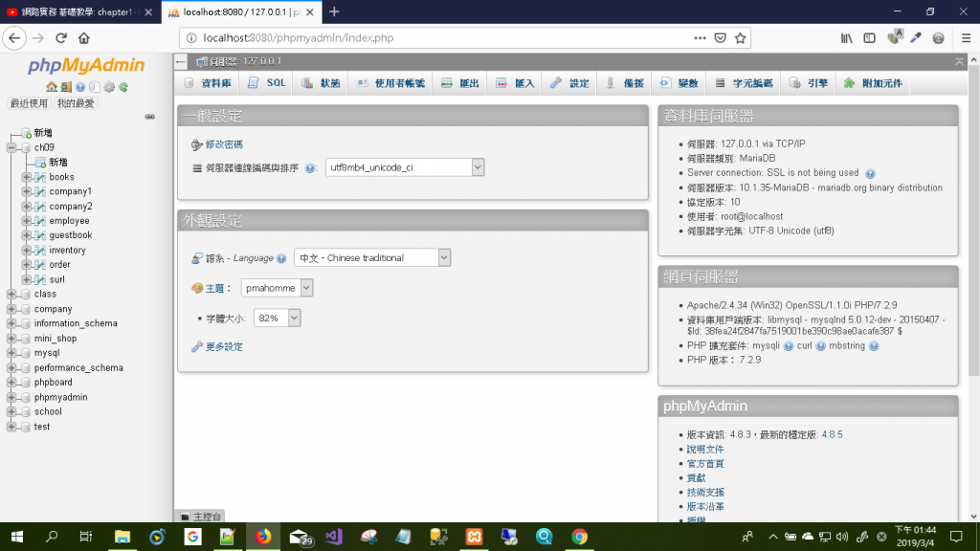
Task: Open 技術支援 support link
Action: (x=705, y=493)
